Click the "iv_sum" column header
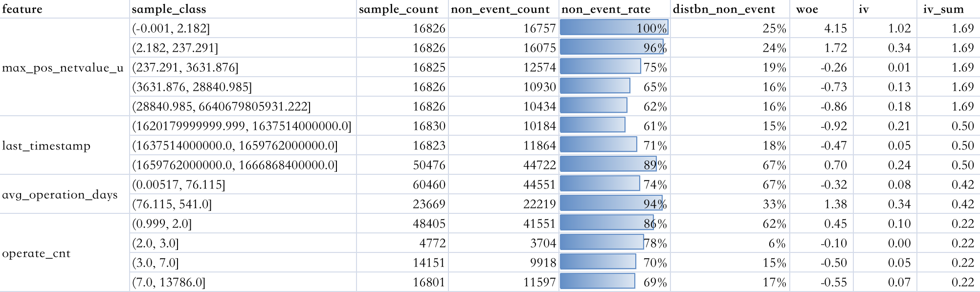980x292 pixels. (x=943, y=9)
